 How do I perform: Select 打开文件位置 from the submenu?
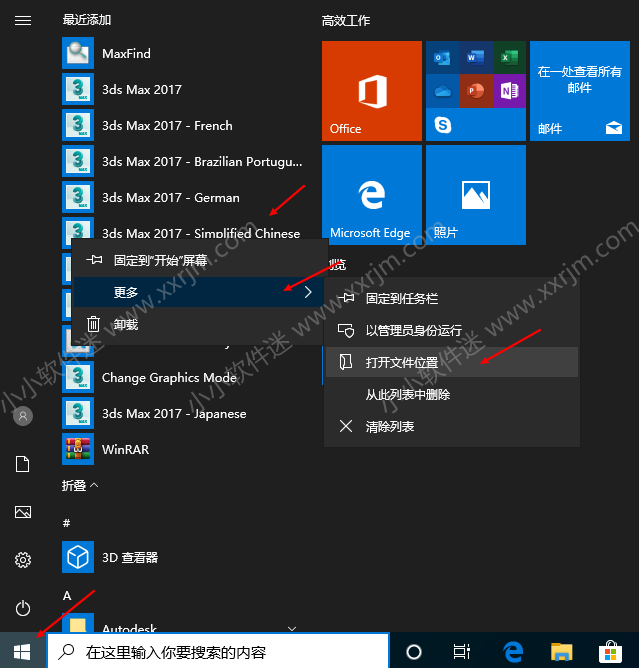(x=402, y=362)
